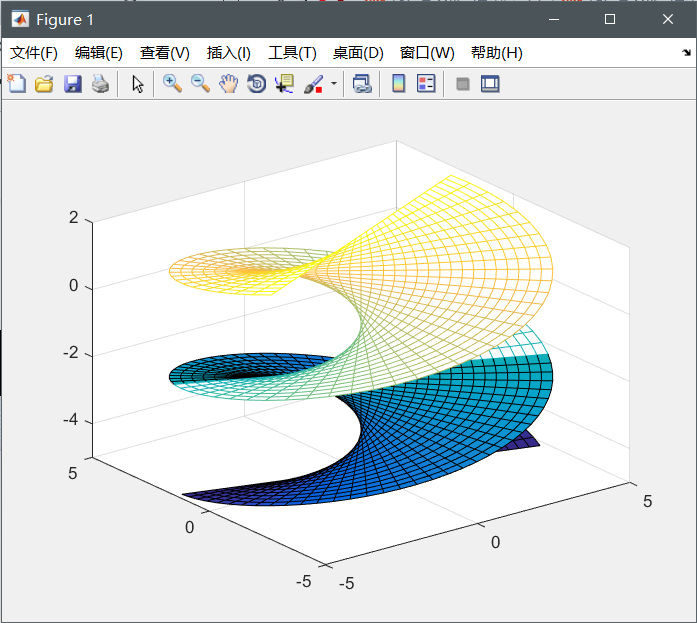Select the Edit Plot arrow tool

pyautogui.click(x=137, y=84)
